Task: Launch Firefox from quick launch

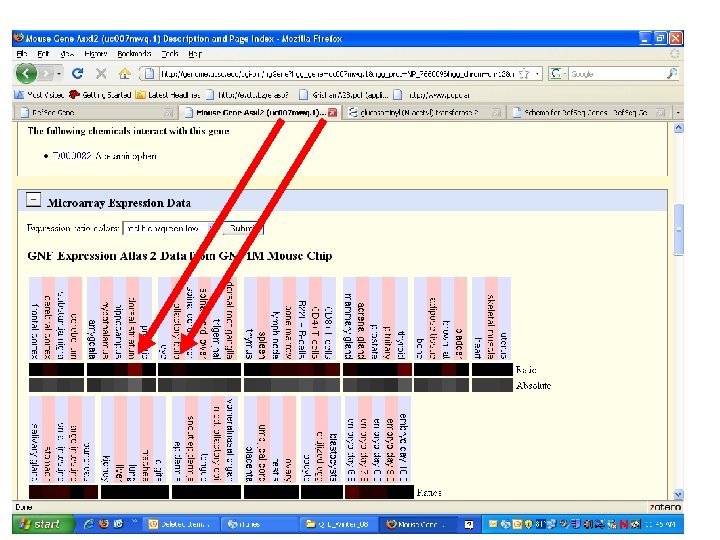Action: point(104,524)
